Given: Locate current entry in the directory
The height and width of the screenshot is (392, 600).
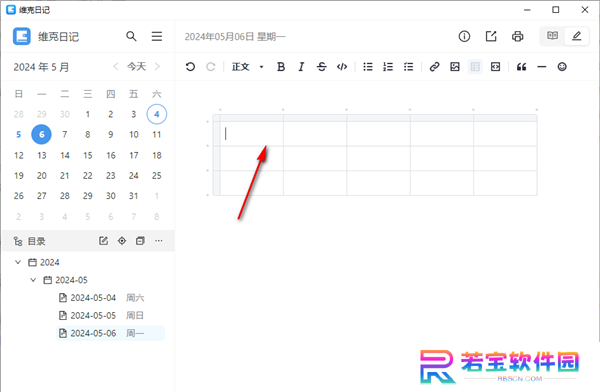Looking at the screenshot, I should (x=122, y=241).
